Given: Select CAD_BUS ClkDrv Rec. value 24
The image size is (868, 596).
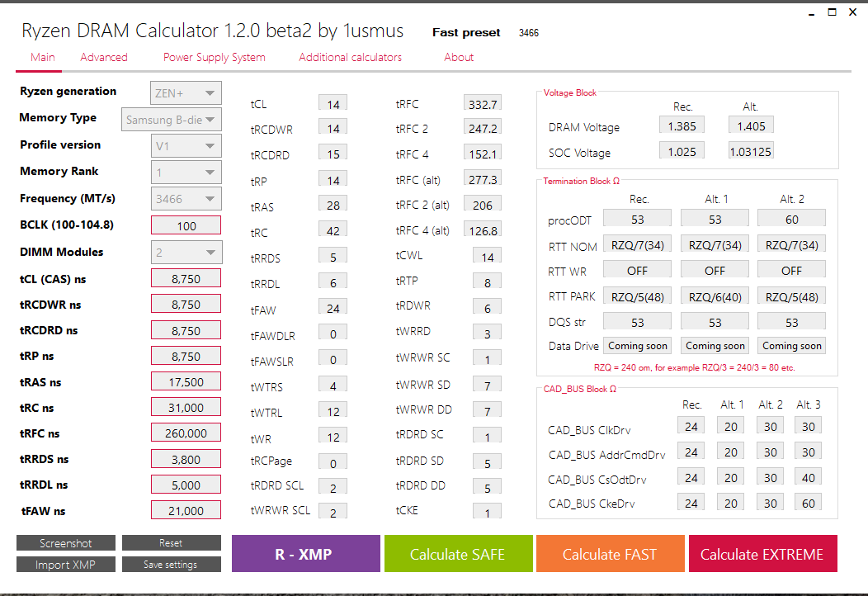Looking at the screenshot, I should click(x=691, y=426).
